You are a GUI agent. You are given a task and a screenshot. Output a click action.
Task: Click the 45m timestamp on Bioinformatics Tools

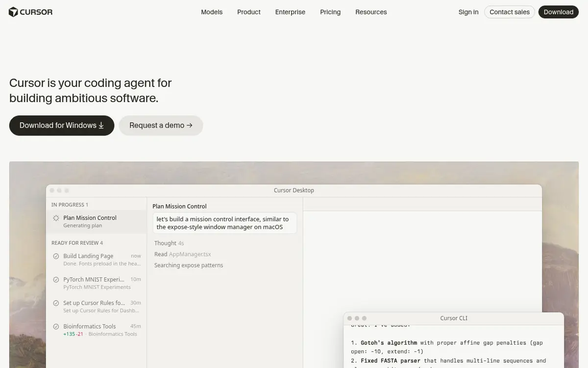pos(136,326)
